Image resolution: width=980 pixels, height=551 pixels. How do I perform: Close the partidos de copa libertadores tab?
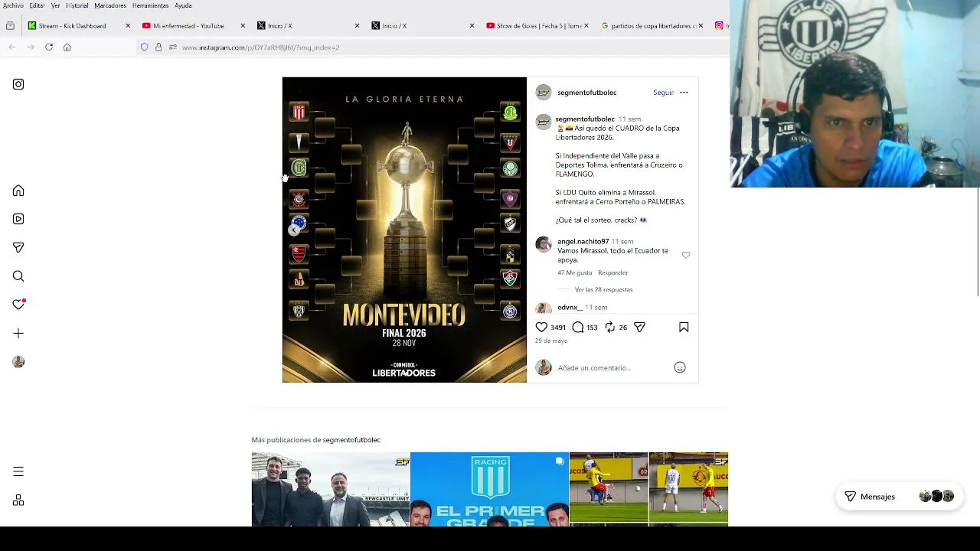701,26
